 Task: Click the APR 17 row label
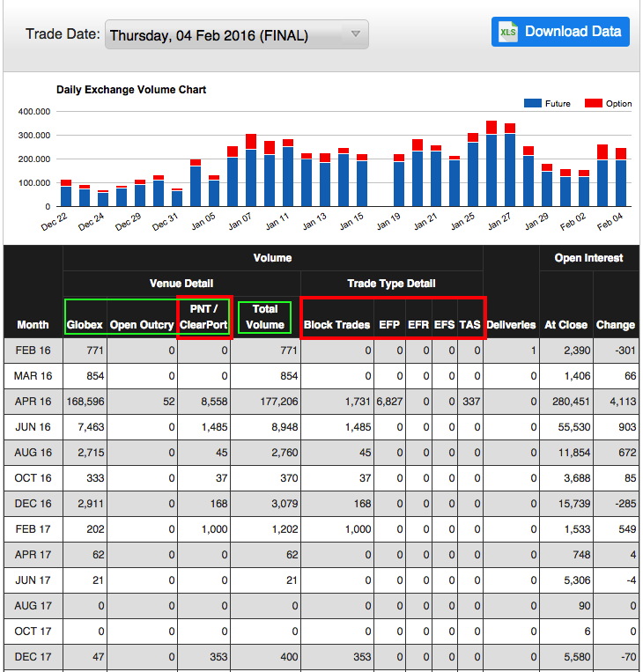[x=33, y=555]
